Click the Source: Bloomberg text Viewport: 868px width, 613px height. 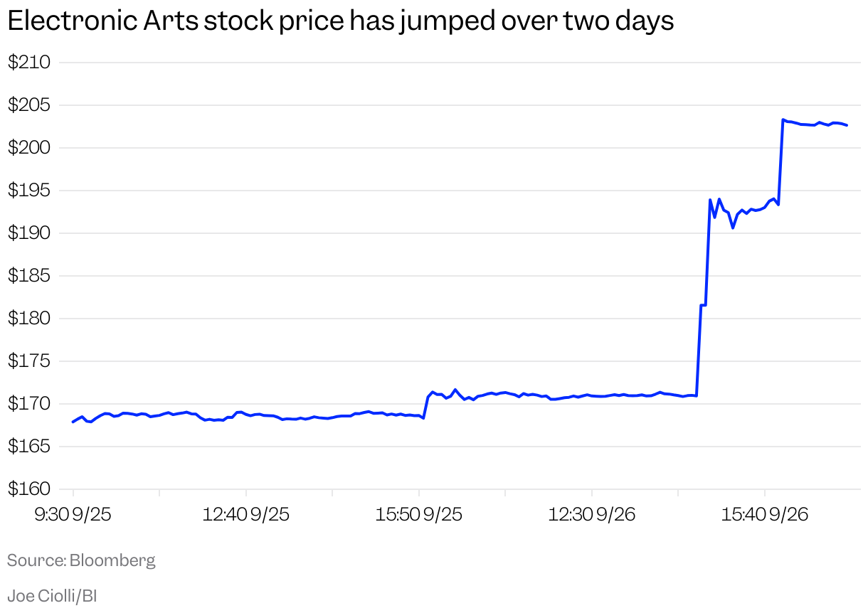[81, 560]
